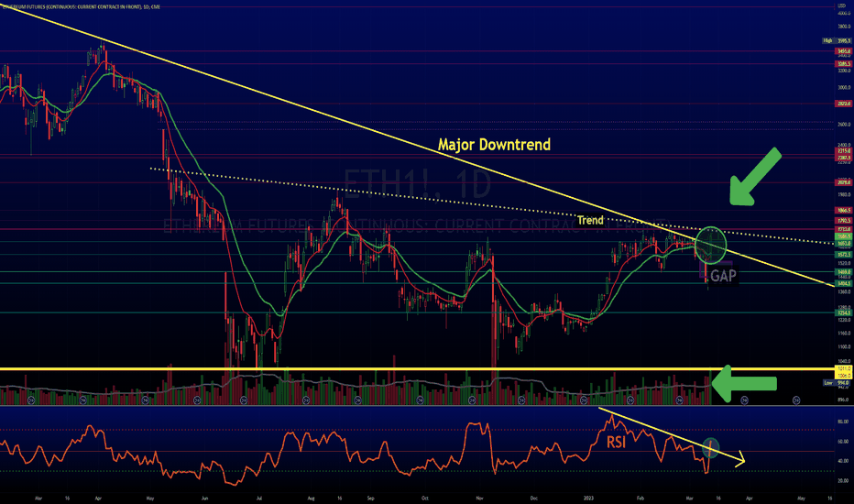Screen dimensions: 854x504
Task: Click the Aug label on time axis
Action: pos(311,498)
